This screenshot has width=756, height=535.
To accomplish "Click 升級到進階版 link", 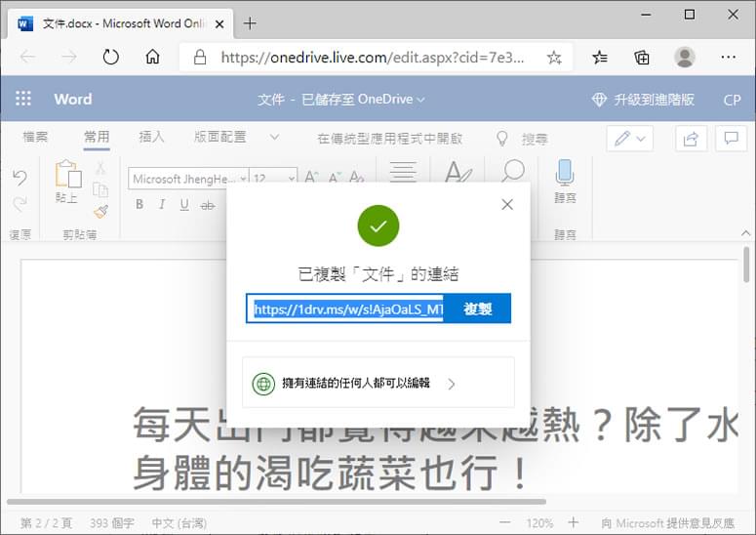I will (643, 100).
